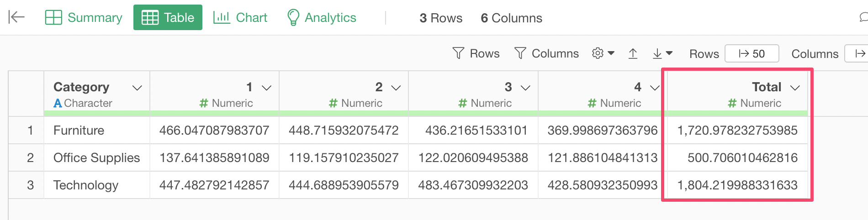Open the Summary view
The width and height of the screenshot is (868, 220).
click(x=84, y=17)
